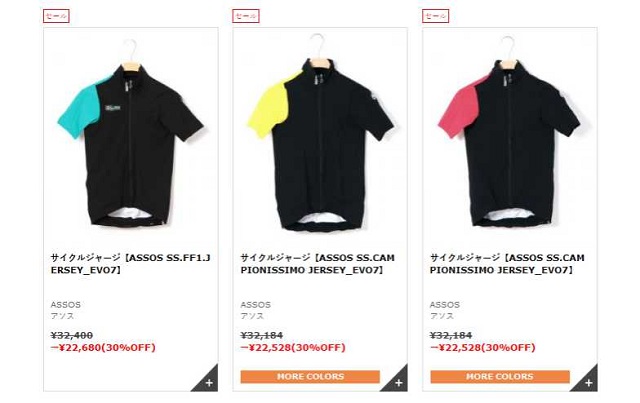Click the アソス text under the pink jersey
This screenshot has width=640, height=403.
pyautogui.click(x=441, y=316)
